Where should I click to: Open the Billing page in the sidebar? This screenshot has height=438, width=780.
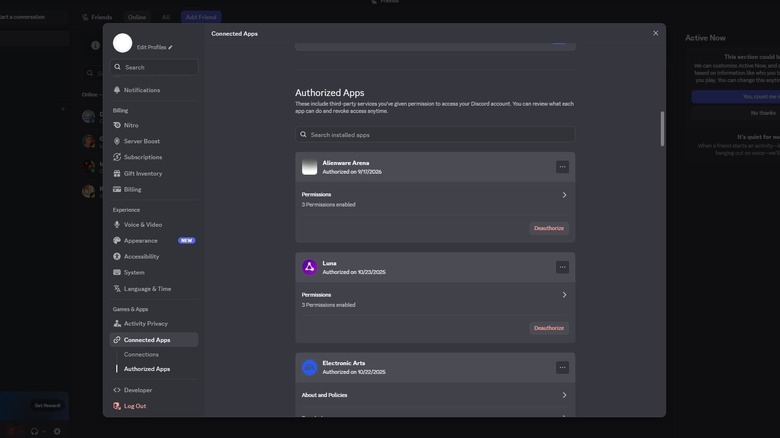(154, 190)
